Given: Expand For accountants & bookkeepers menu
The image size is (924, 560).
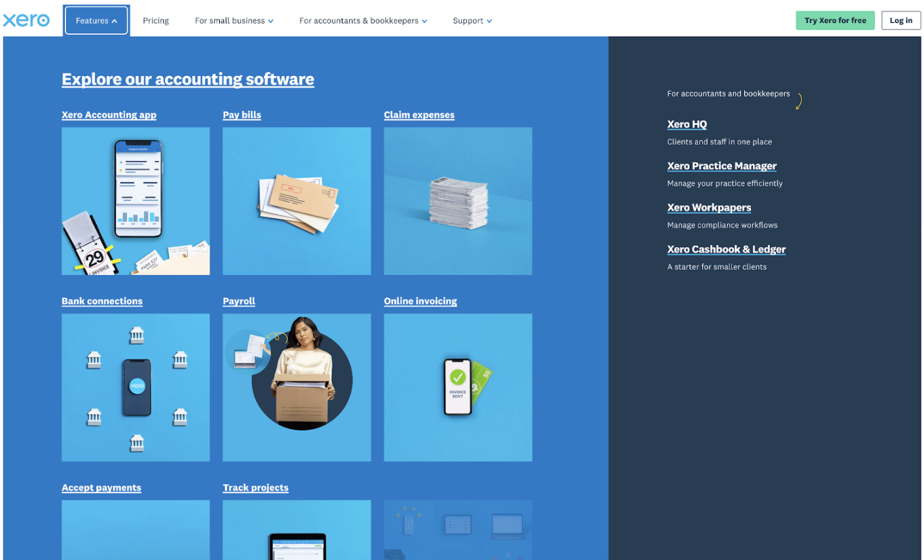Looking at the screenshot, I should (363, 20).
